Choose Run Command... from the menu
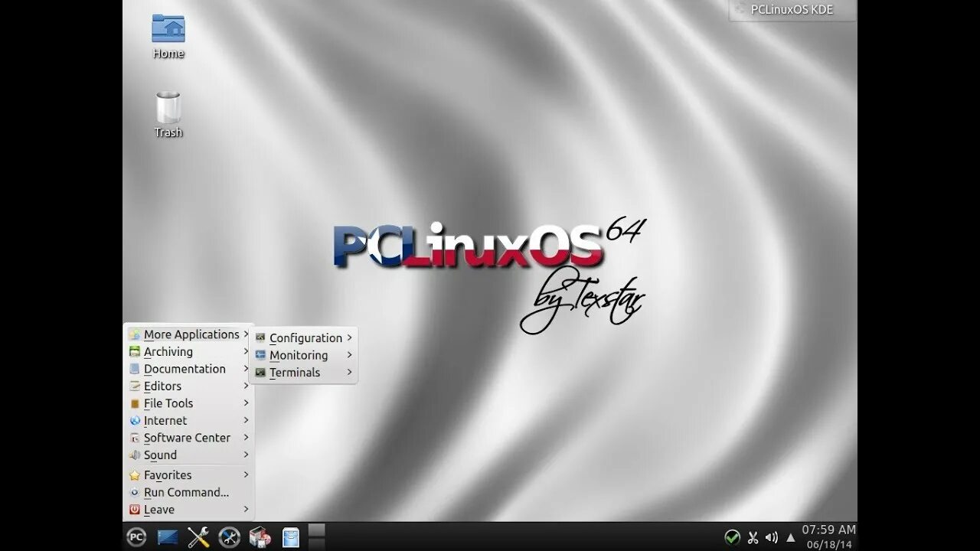 (189, 493)
